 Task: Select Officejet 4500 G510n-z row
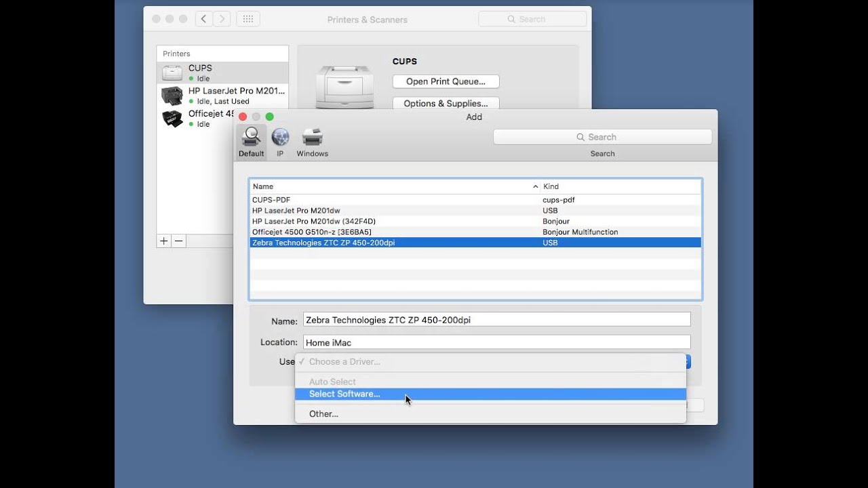click(x=475, y=232)
